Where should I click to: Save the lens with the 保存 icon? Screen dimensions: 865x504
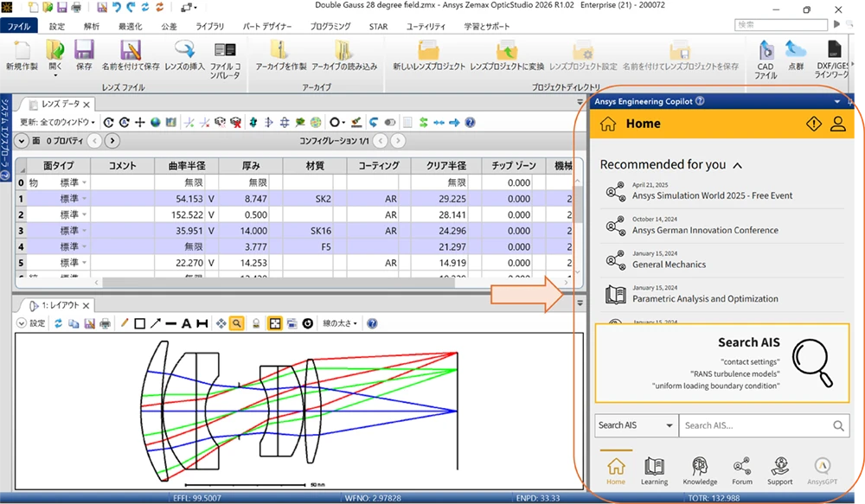pos(84,50)
